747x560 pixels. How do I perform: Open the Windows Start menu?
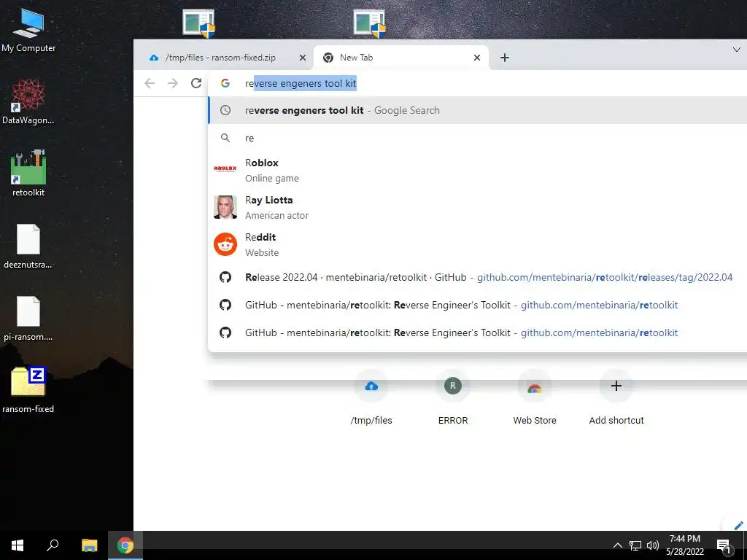tap(18, 545)
